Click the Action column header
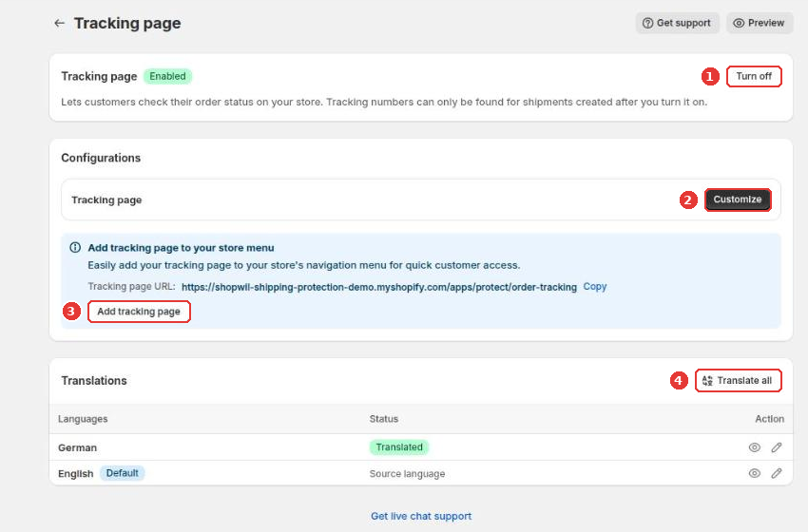 pyautogui.click(x=769, y=419)
